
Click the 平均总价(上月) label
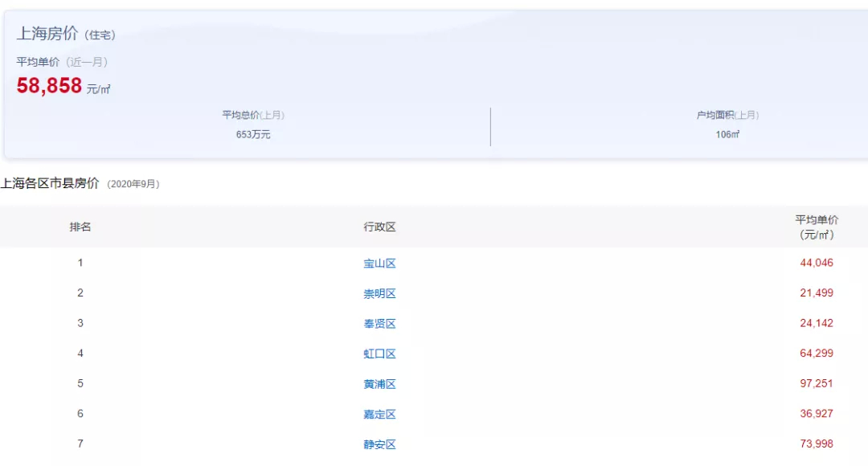point(253,115)
